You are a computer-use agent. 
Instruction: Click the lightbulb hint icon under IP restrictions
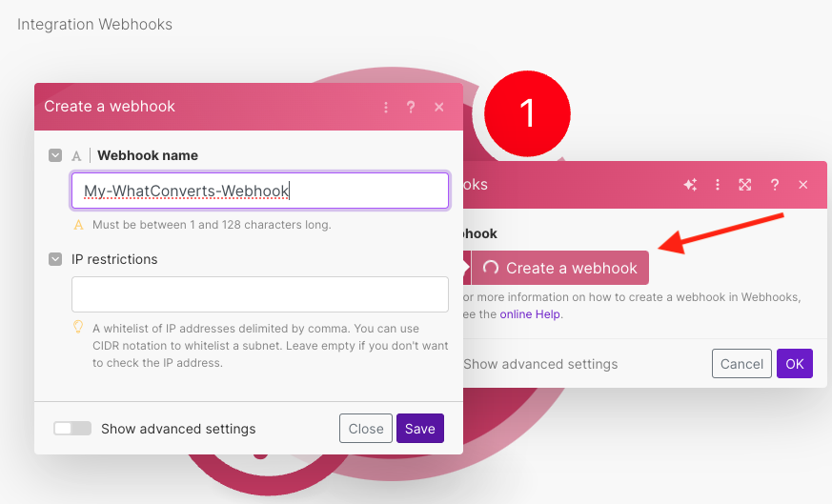click(x=78, y=327)
